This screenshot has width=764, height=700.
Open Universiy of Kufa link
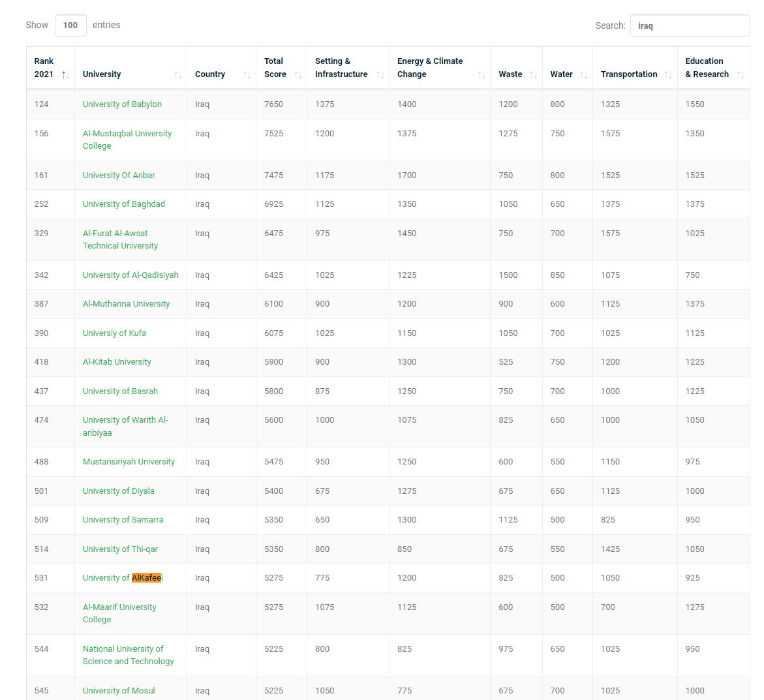coord(115,333)
